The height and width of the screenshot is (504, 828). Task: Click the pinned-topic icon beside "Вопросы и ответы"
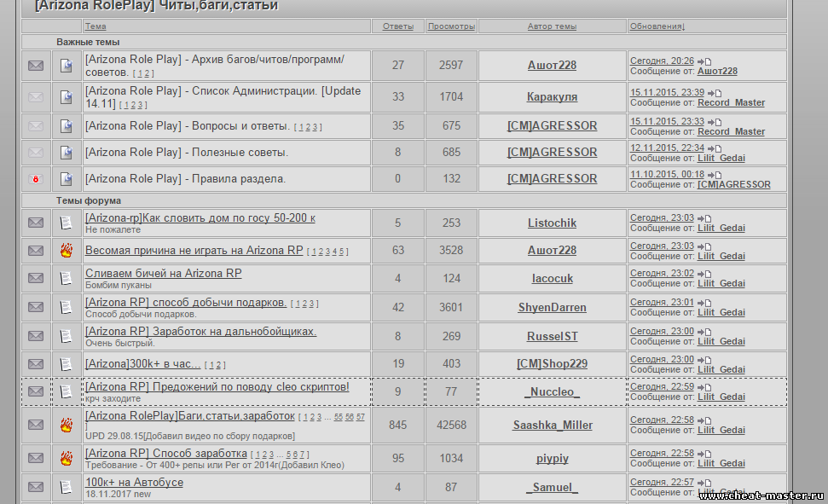(x=66, y=126)
